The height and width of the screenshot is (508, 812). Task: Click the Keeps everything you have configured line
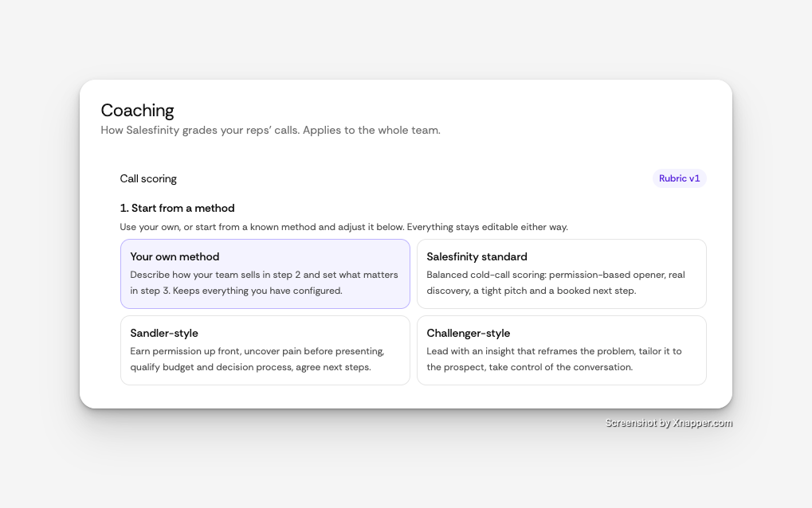[257, 291]
